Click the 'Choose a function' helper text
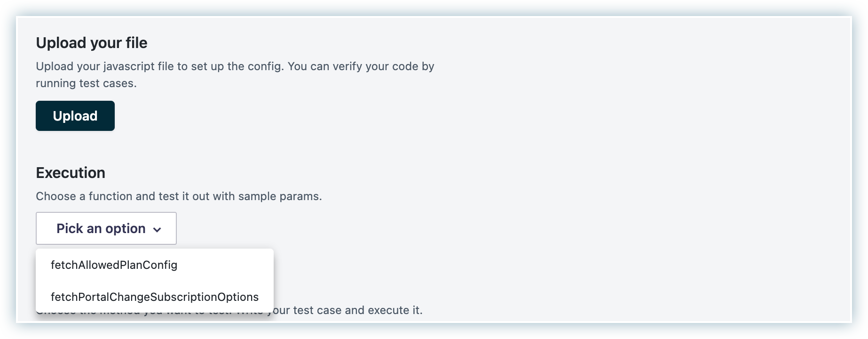868x339 pixels. click(x=179, y=196)
